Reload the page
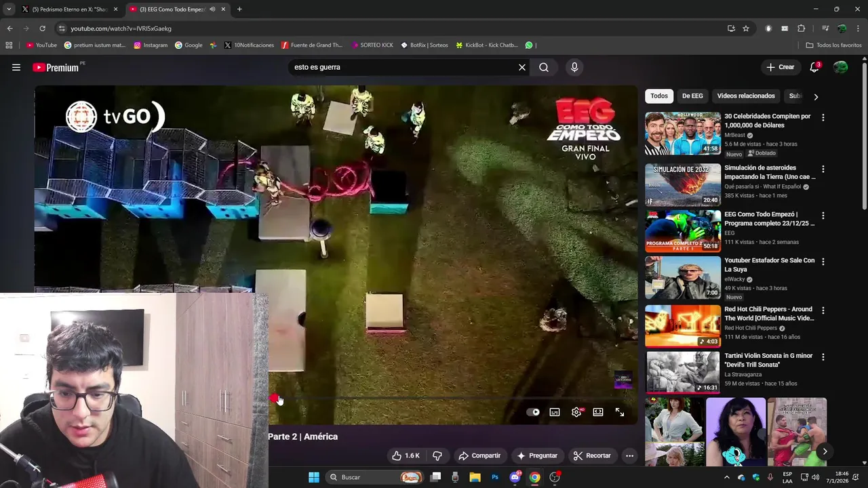This screenshot has height=488, width=868. [42, 28]
